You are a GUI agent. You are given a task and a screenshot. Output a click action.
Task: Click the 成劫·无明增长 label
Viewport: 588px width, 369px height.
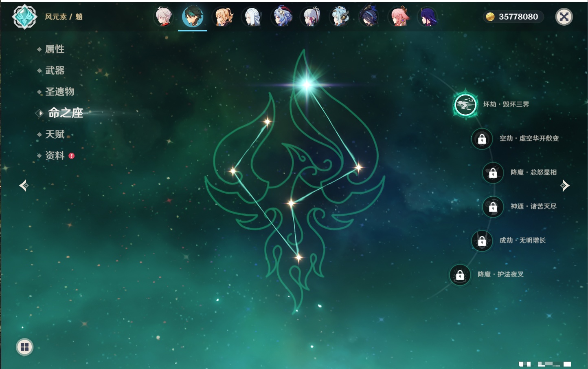point(522,240)
